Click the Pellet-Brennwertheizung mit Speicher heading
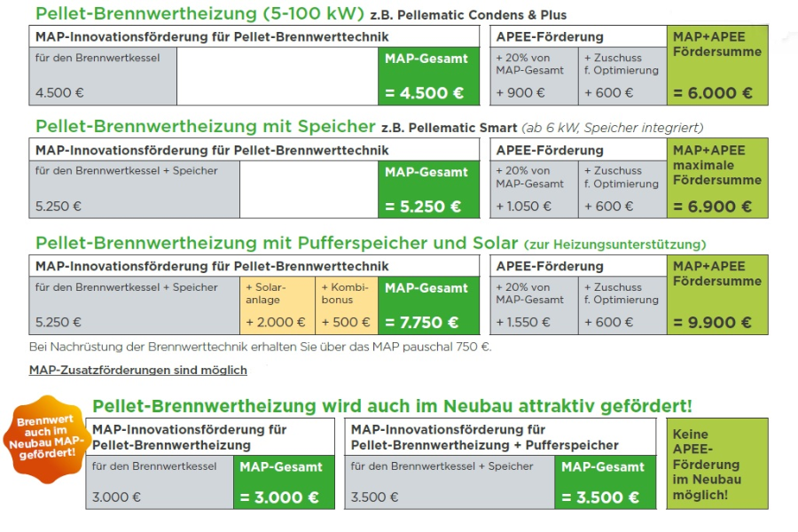Viewport: 798px width, 532px height. pos(206,127)
